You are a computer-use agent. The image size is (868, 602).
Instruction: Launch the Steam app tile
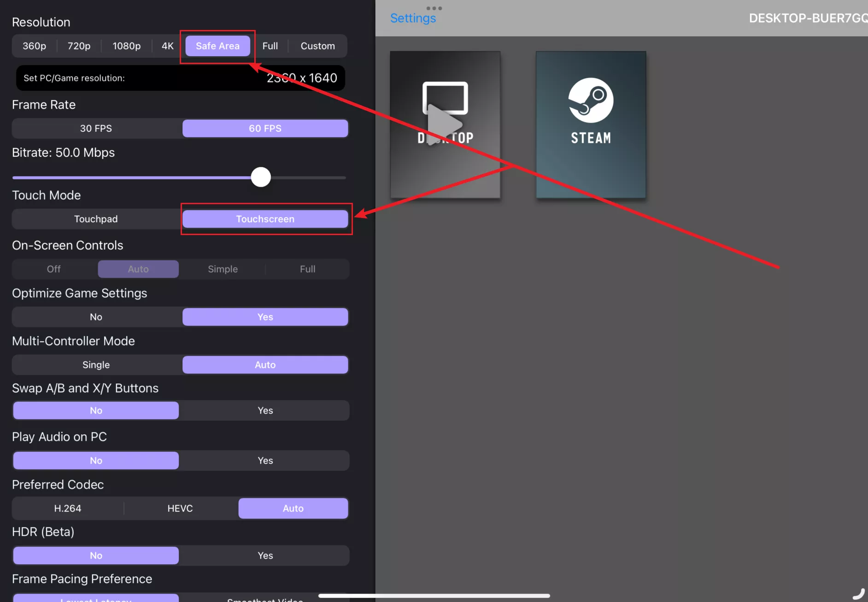tap(591, 124)
